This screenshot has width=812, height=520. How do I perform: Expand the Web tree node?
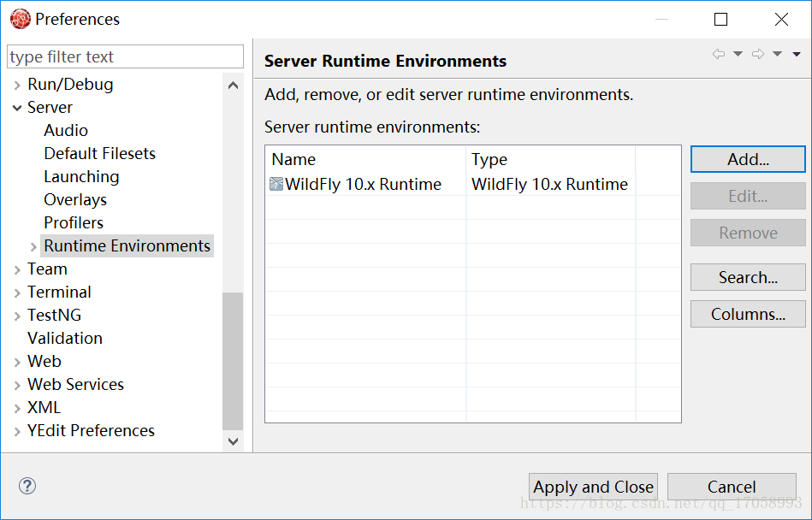tap(17, 362)
